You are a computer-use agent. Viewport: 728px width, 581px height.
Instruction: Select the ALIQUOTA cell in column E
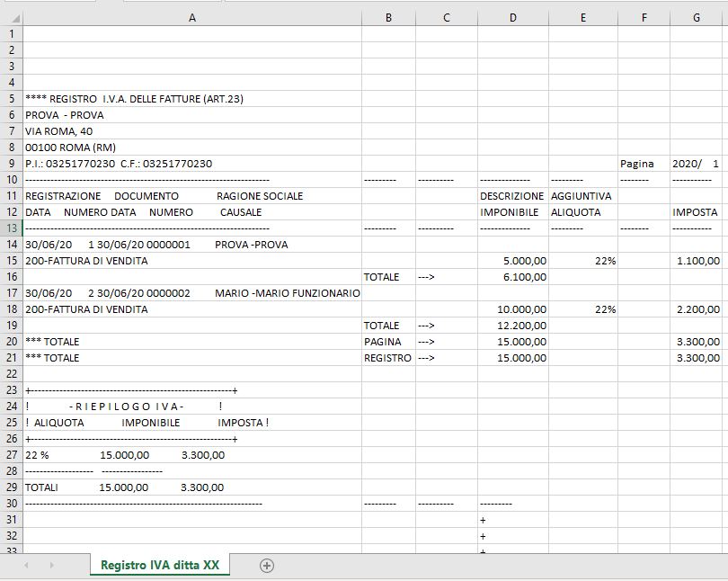click(x=583, y=212)
